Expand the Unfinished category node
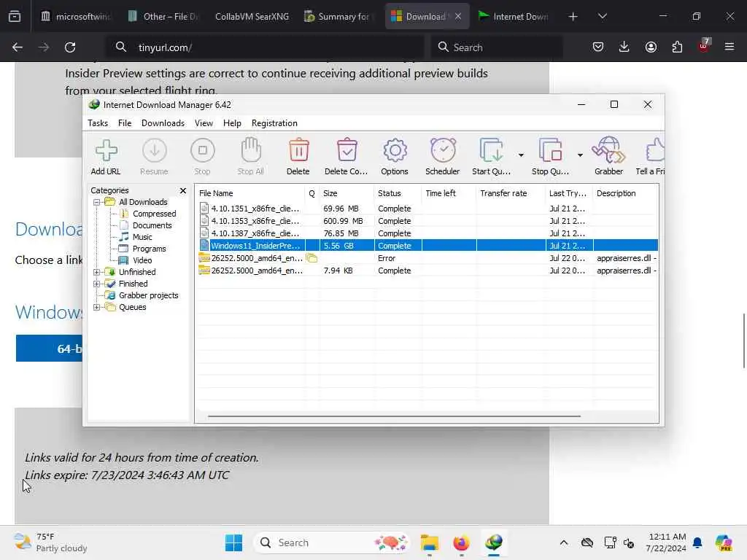Viewport: 747px width, 560px height. [97, 273]
